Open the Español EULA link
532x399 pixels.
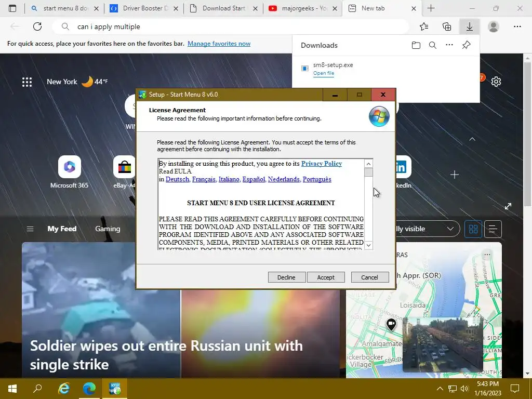click(254, 179)
